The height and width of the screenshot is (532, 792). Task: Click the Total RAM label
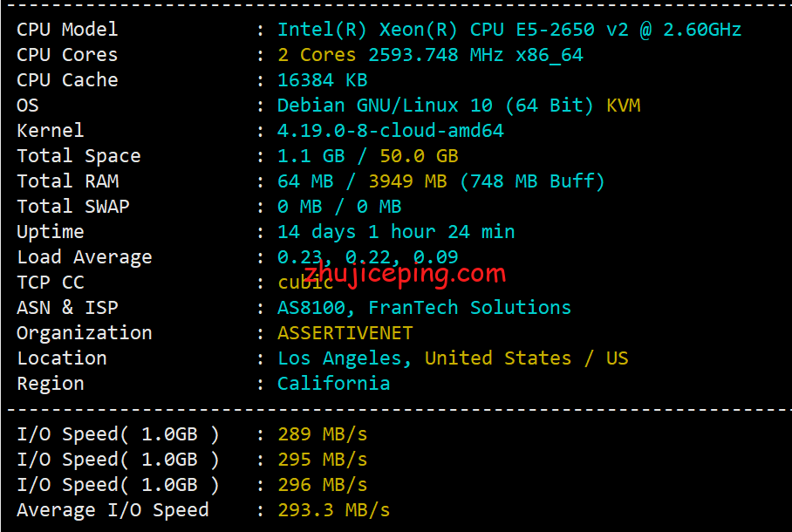(x=68, y=181)
